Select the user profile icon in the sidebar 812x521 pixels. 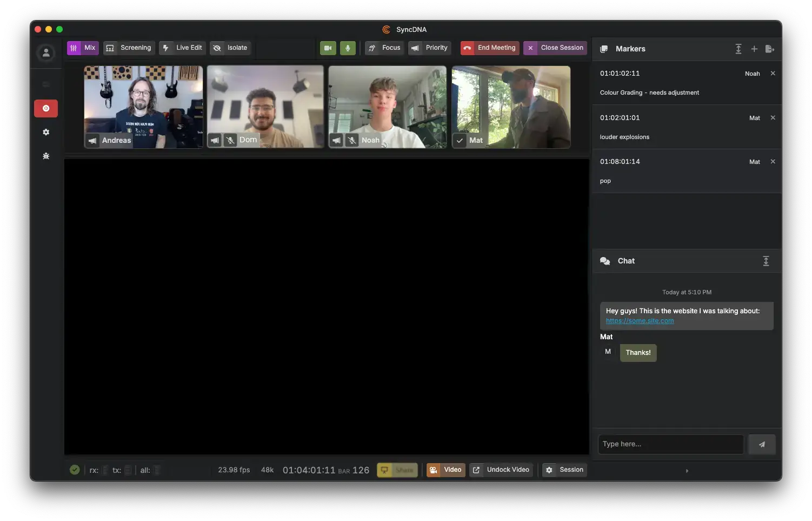[x=46, y=52]
